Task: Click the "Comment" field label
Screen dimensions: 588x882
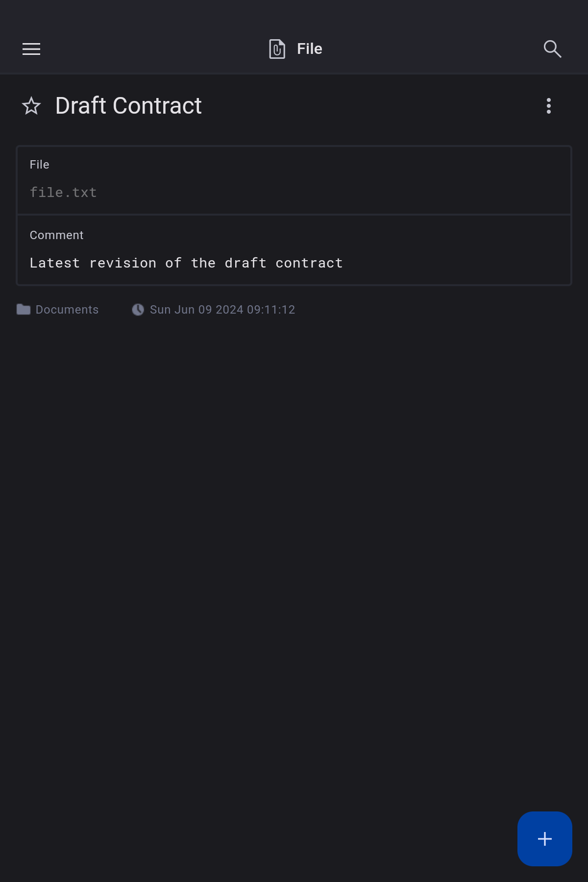Action: click(57, 235)
